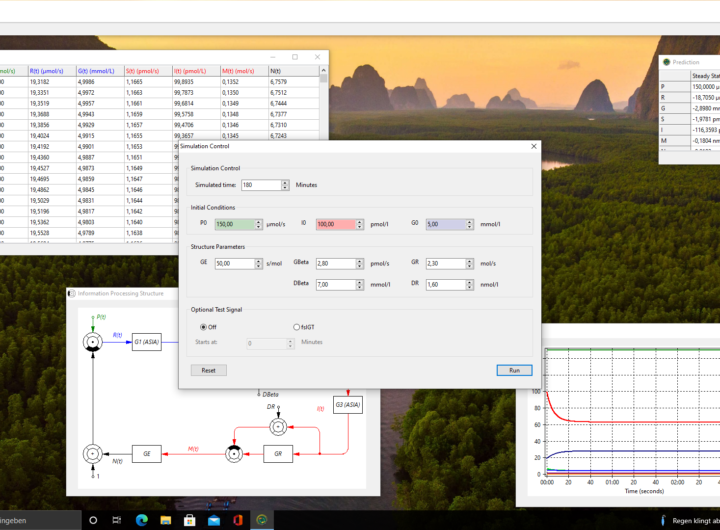Adjust the P0 value spinner arrows
720x530 pixels.
pos(259,224)
